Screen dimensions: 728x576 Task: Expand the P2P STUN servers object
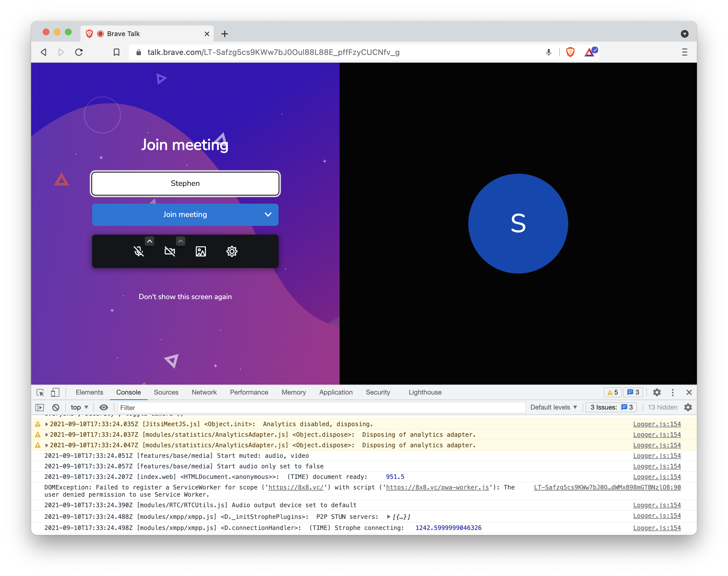pyautogui.click(x=388, y=516)
